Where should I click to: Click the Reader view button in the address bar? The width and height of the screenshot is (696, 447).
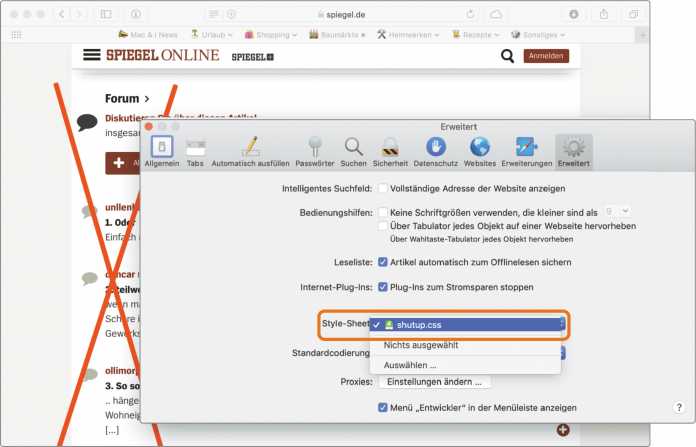[x=214, y=14]
